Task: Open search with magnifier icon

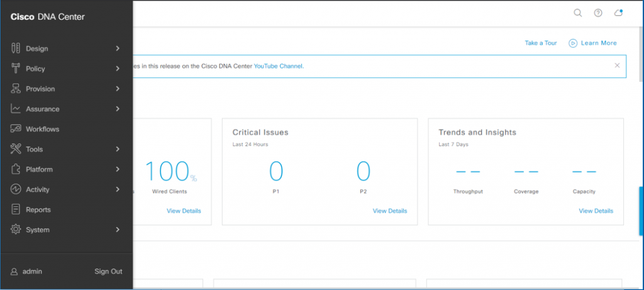Action: (577, 13)
